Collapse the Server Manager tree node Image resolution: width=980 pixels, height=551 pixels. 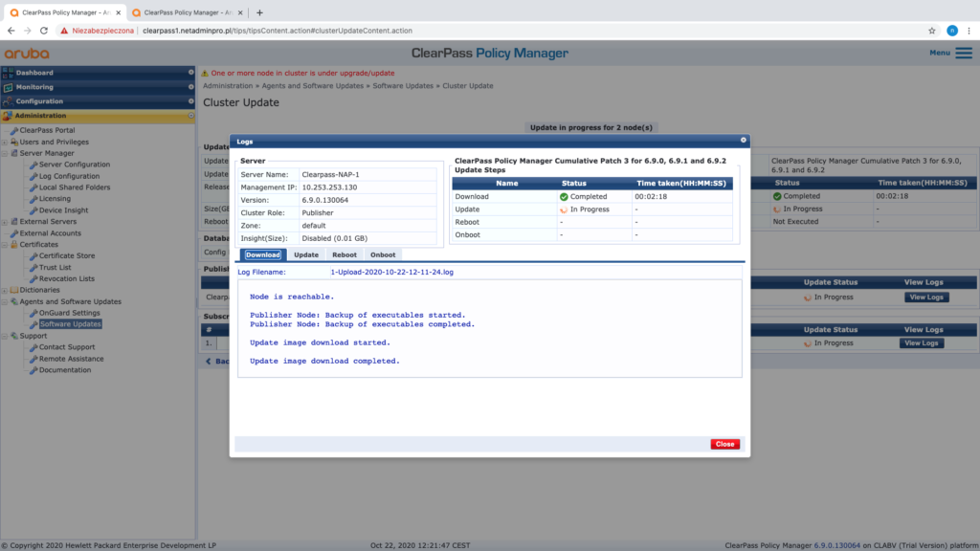coord(5,153)
